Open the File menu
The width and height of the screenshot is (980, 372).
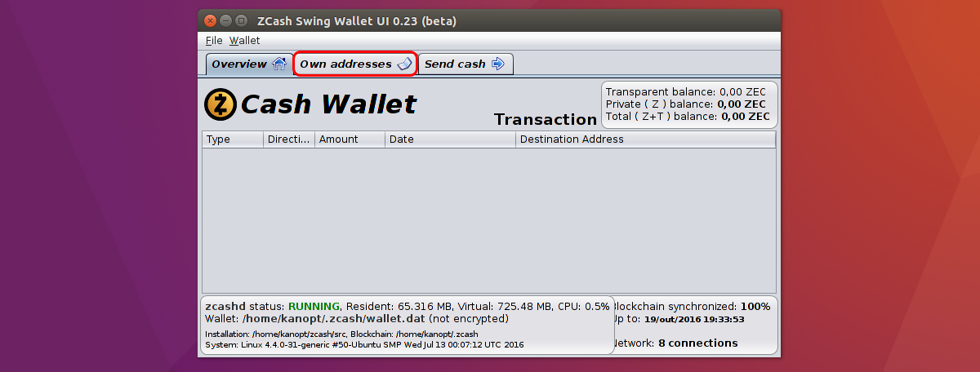tap(214, 40)
